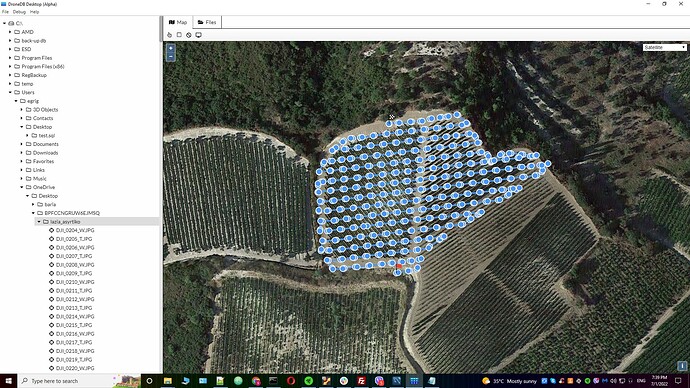This screenshot has width=690, height=388.
Task: Switch to the Files tab
Action: click(207, 22)
